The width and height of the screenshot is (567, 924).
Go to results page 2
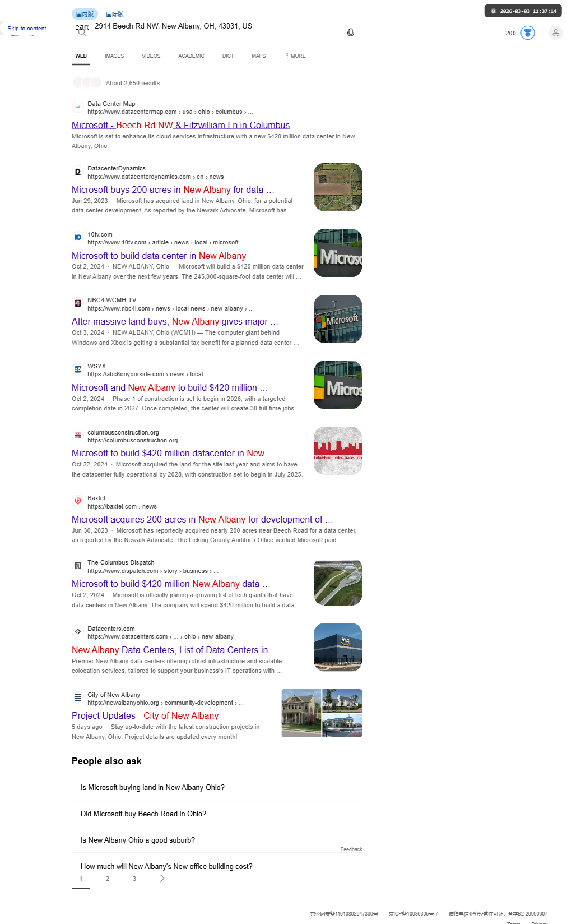pos(108,879)
